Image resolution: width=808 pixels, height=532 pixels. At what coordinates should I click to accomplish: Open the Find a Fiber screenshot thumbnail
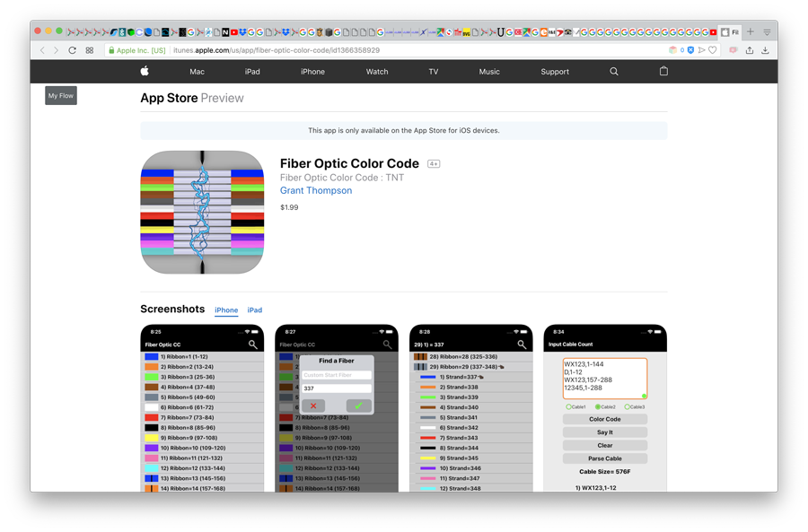[337, 408]
